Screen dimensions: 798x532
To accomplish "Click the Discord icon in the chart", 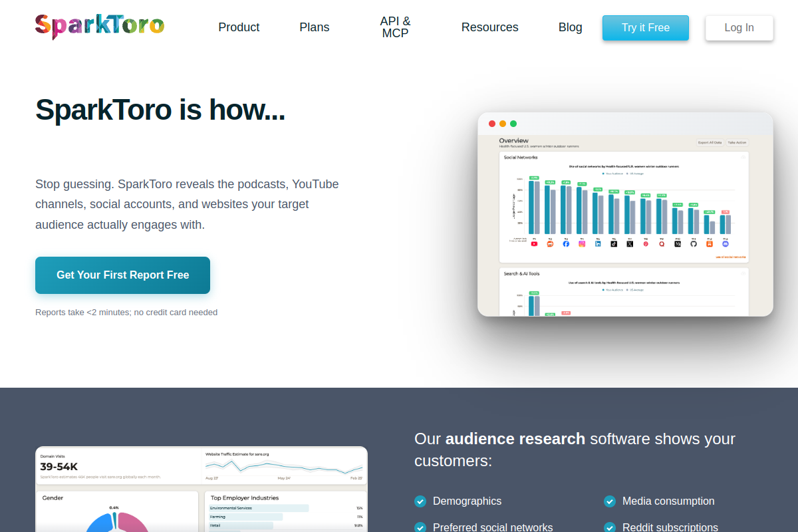I will tap(726, 244).
